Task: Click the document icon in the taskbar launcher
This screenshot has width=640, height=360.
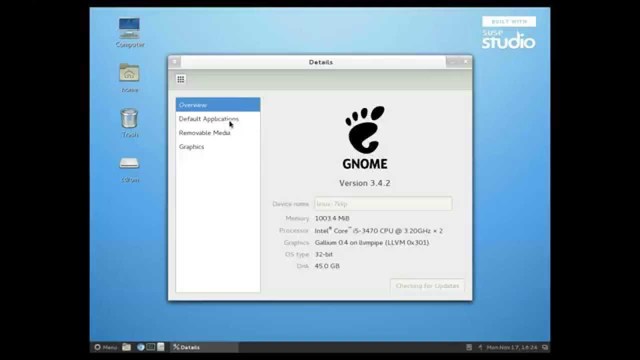Action: 161,347
